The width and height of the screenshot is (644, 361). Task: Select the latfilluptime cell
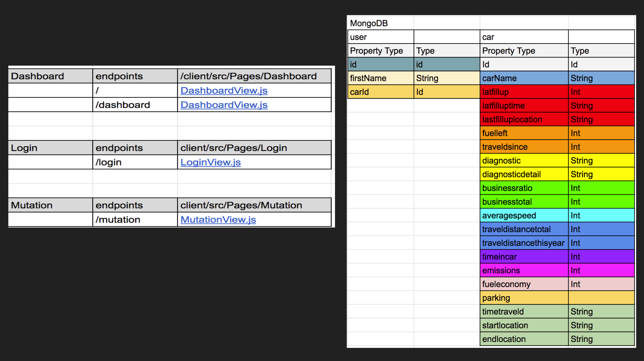coord(524,106)
